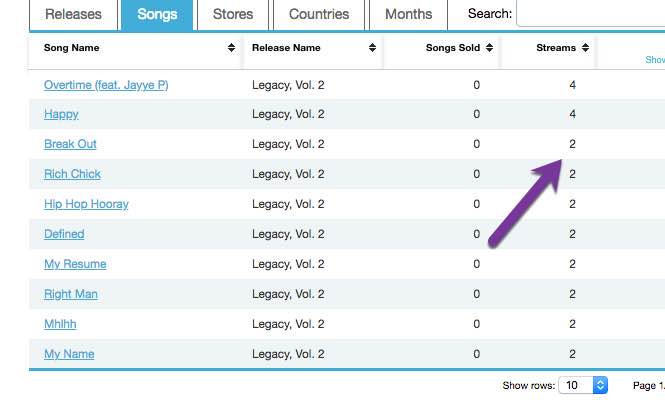665x400 pixels.
Task: Click the Break Out song link
Action: click(70, 144)
